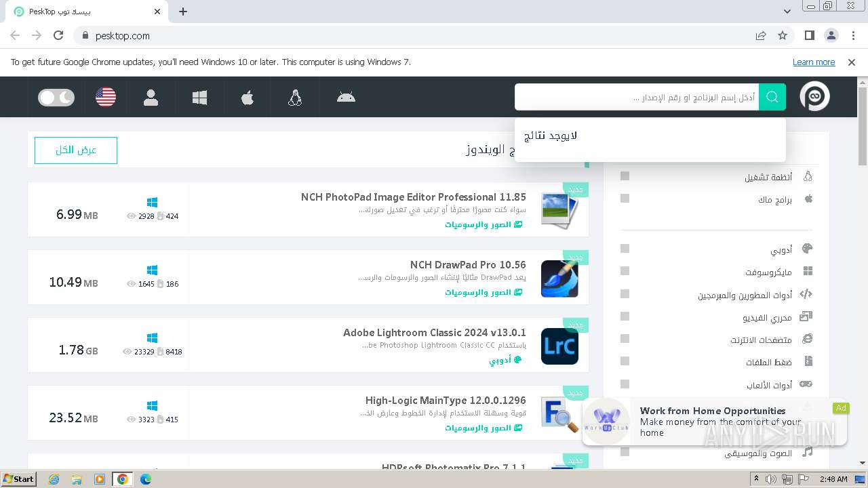868x488 pixels.
Task: Open High-Logic MainType 12.0.0.1296 entry
Action: pos(446,401)
